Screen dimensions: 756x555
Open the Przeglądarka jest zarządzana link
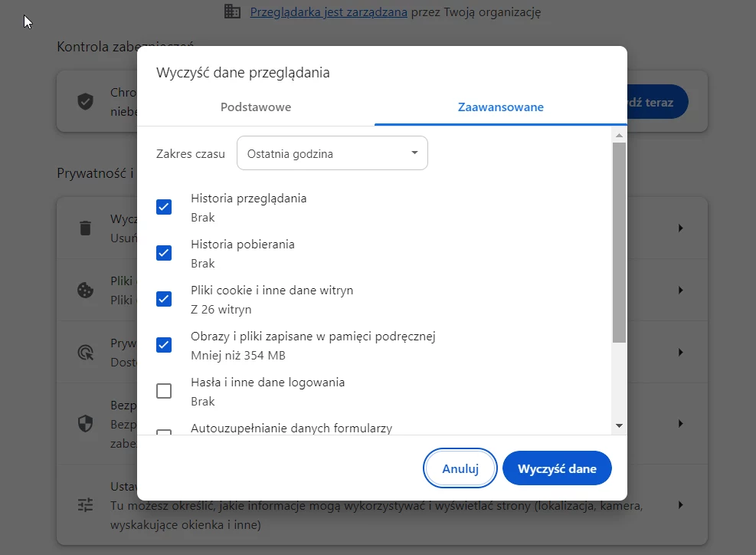(x=329, y=12)
